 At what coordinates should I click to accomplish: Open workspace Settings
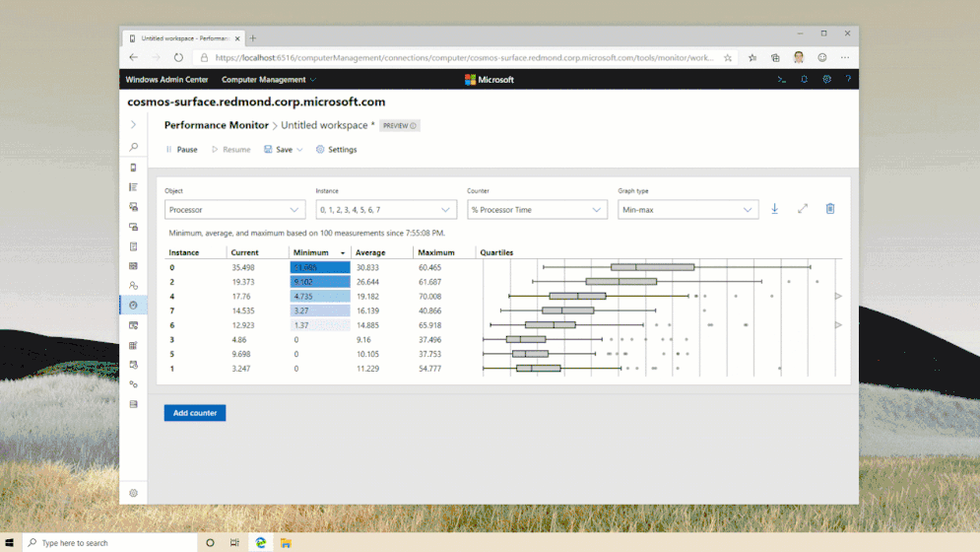point(336,150)
